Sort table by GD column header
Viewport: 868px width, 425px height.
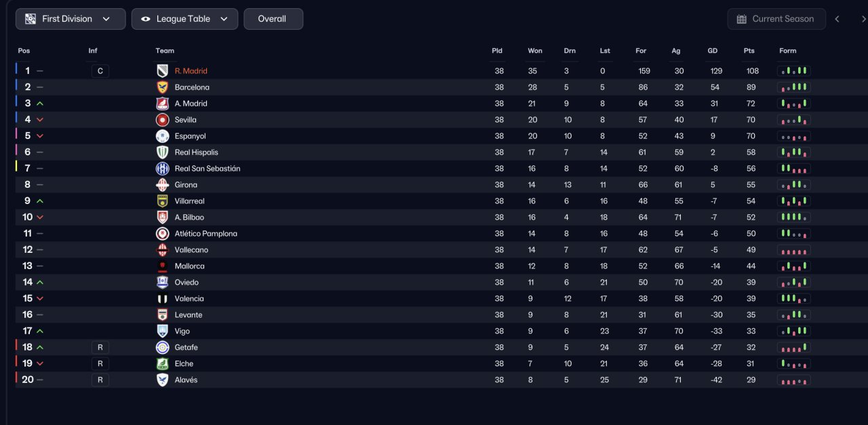point(712,51)
